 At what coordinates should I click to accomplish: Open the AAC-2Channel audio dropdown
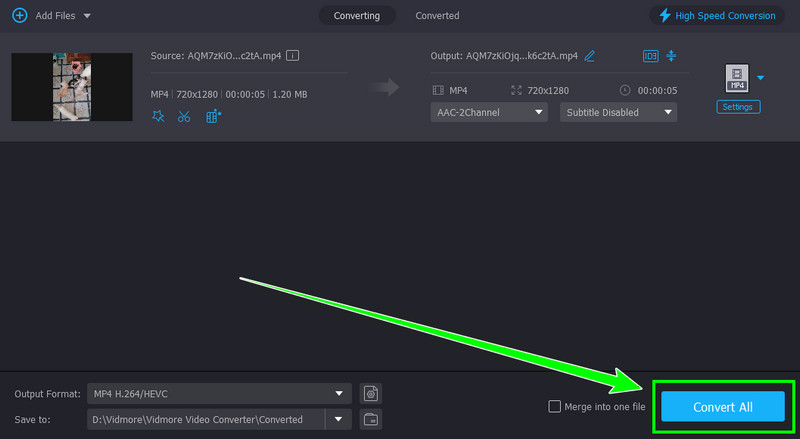(489, 112)
